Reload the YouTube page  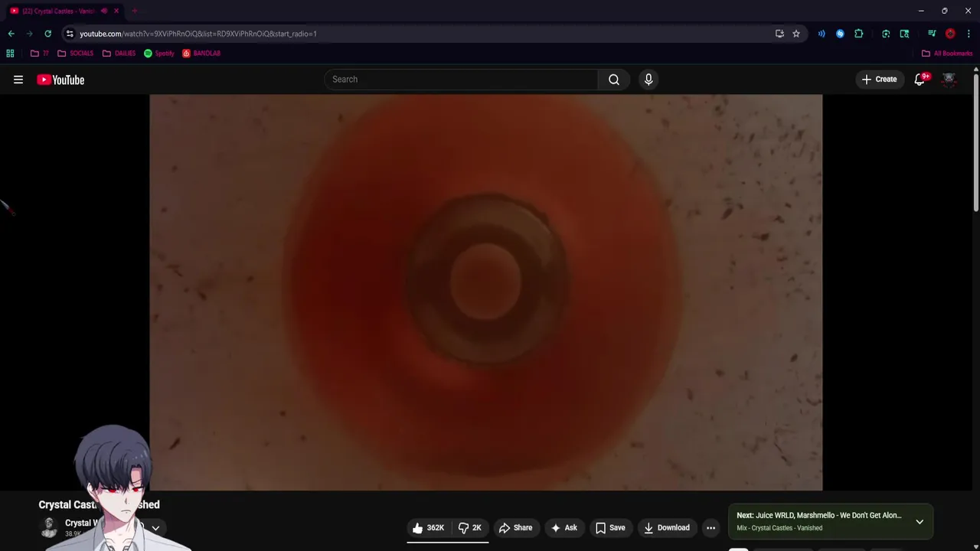click(x=47, y=34)
